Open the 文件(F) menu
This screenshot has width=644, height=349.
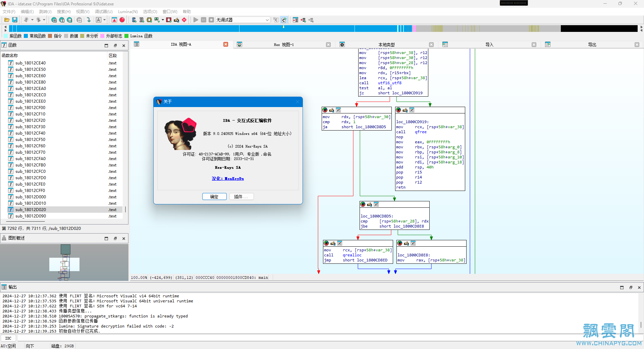pyautogui.click(x=9, y=12)
